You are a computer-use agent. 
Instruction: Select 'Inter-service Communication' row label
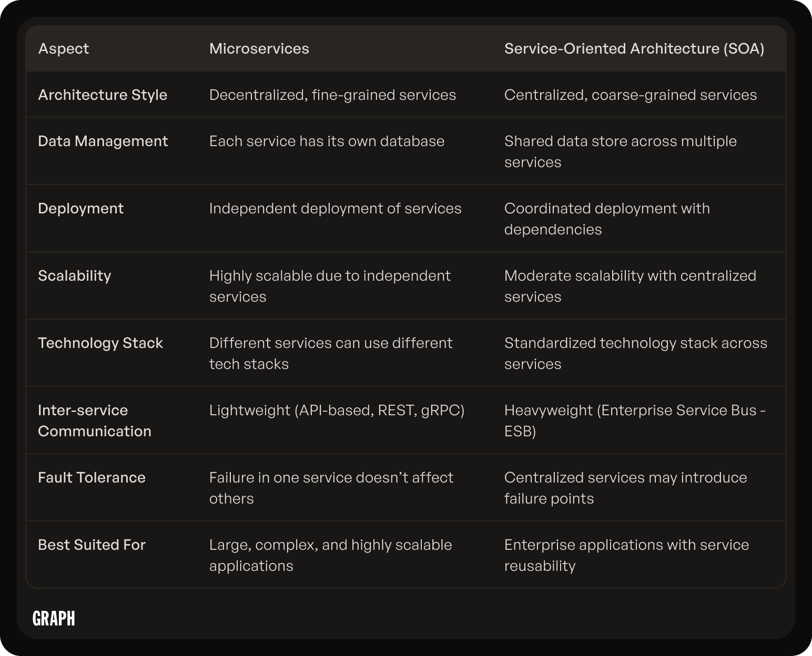(95, 421)
